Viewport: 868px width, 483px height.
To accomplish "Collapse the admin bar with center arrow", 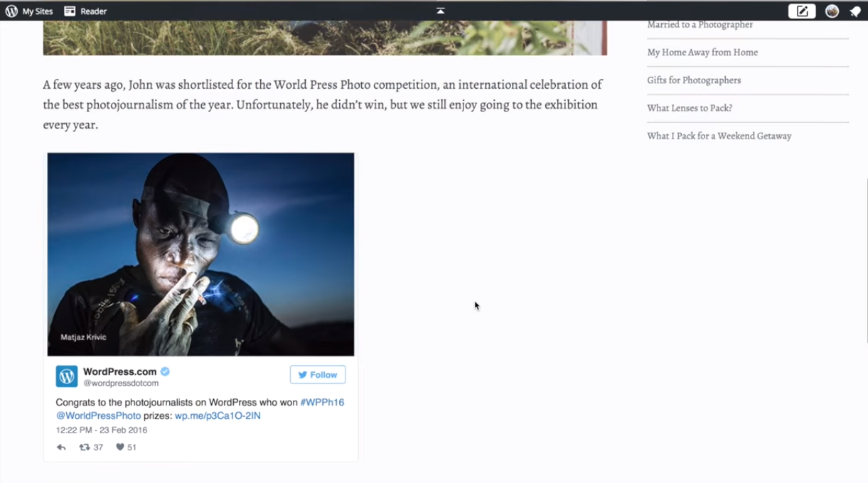I will [x=441, y=11].
